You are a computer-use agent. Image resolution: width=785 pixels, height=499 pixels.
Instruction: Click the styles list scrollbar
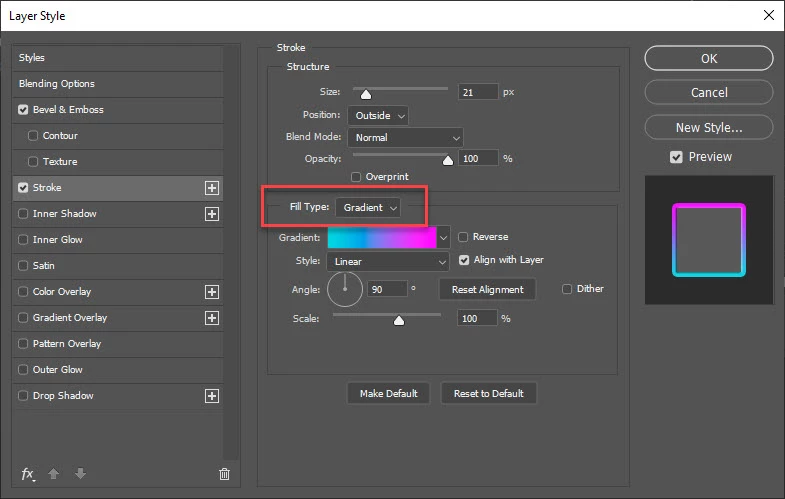pyautogui.click(x=231, y=253)
